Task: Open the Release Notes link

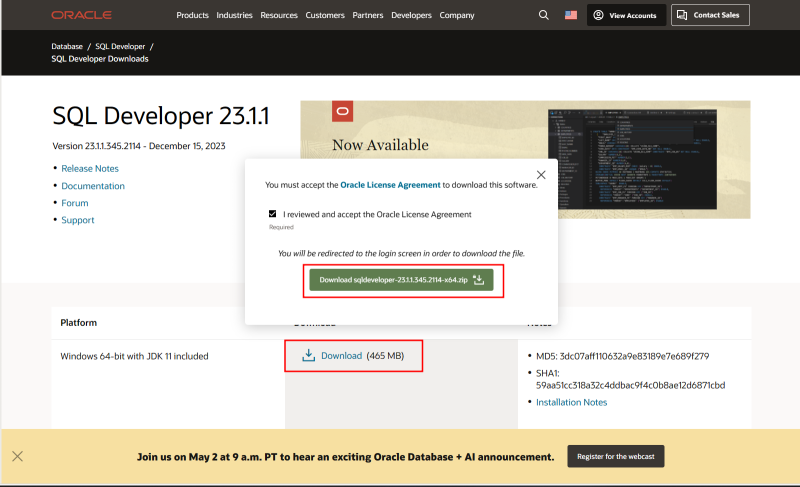Action: (90, 168)
